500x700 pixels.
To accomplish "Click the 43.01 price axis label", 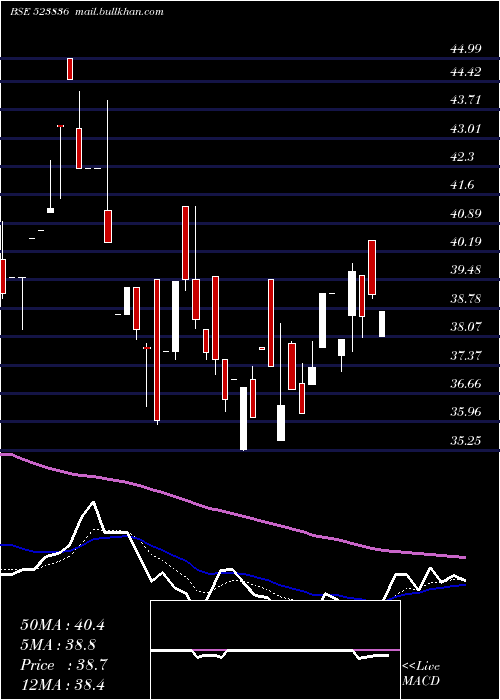I will (466, 129).
